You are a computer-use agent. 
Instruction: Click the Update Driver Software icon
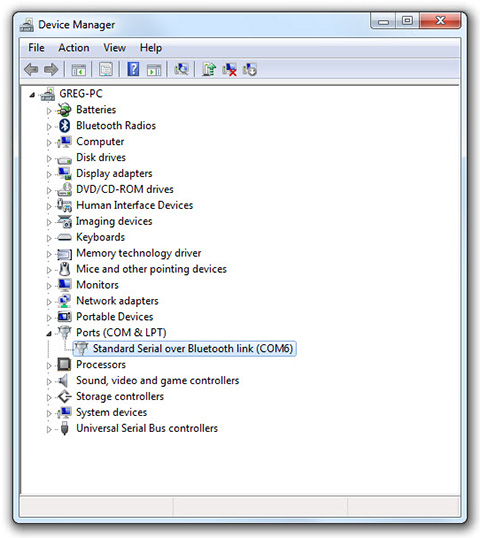tap(209, 69)
